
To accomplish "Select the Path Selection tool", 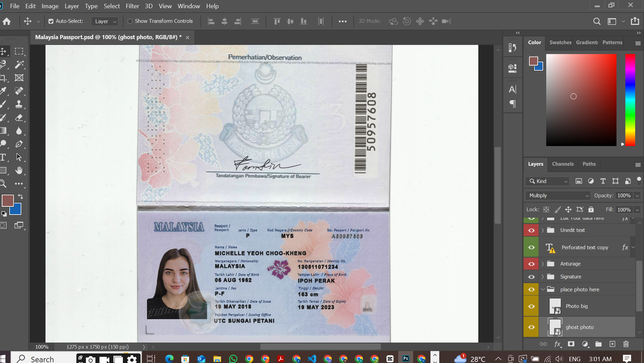I will pos(19,157).
